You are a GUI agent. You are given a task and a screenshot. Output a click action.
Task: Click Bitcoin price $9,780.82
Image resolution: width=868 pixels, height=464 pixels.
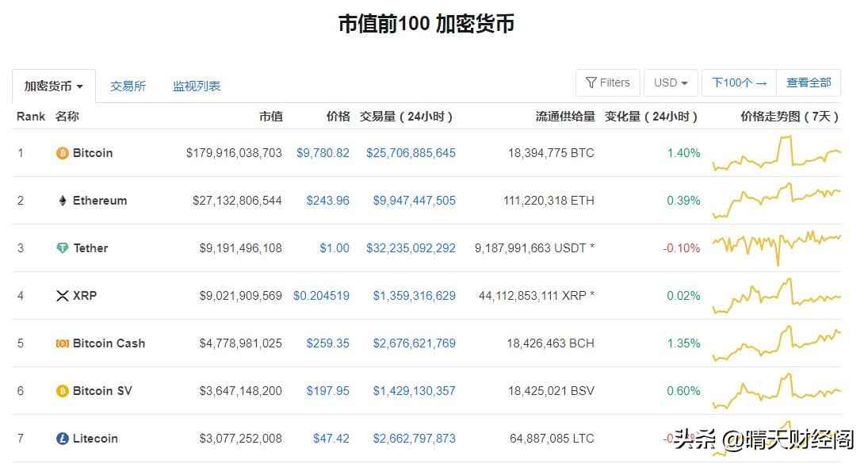click(323, 153)
